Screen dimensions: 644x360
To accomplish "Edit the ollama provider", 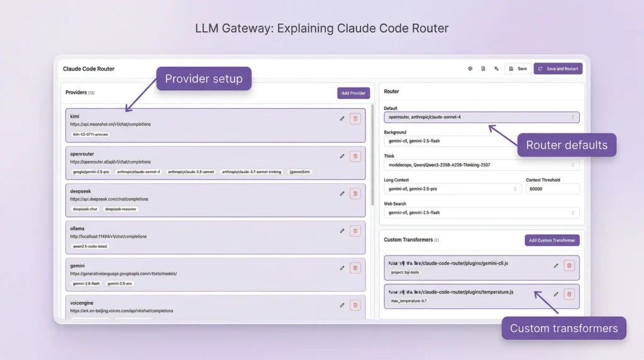I will click(x=342, y=231).
